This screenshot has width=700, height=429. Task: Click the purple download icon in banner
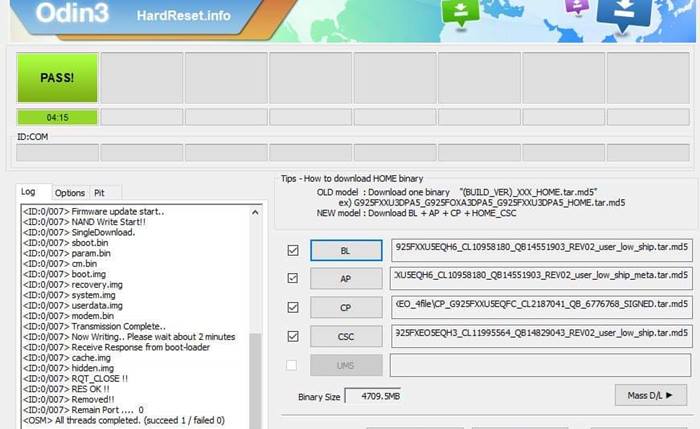577,7
